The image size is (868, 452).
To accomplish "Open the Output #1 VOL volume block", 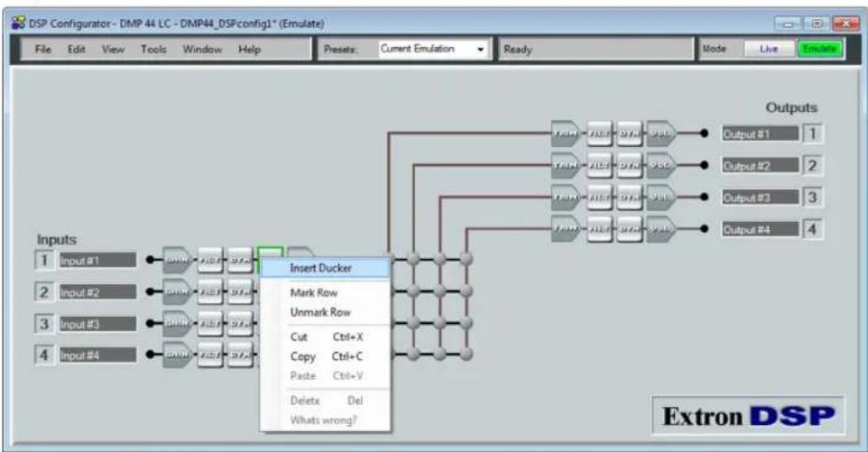I will [661, 134].
